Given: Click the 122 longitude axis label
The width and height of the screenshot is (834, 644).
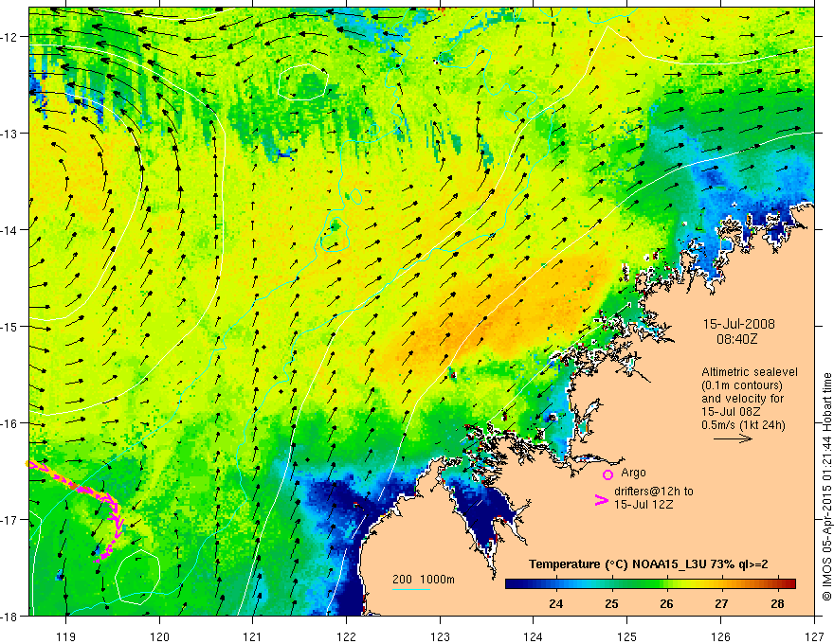Looking at the screenshot, I should click(x=346, y=637).
